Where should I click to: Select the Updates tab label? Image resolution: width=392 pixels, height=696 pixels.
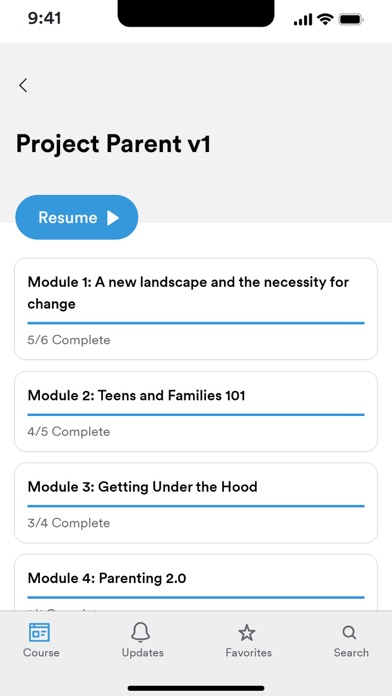(143, 652)
